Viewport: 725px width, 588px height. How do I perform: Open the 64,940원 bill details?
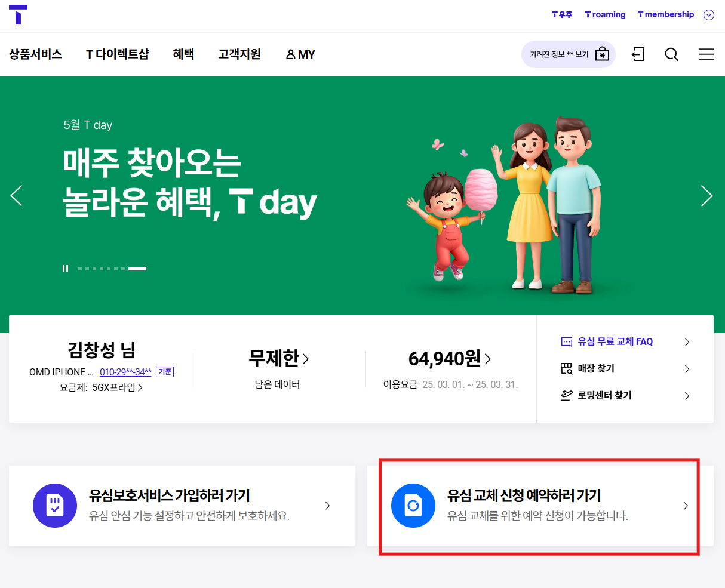click(x=450, y=358)
